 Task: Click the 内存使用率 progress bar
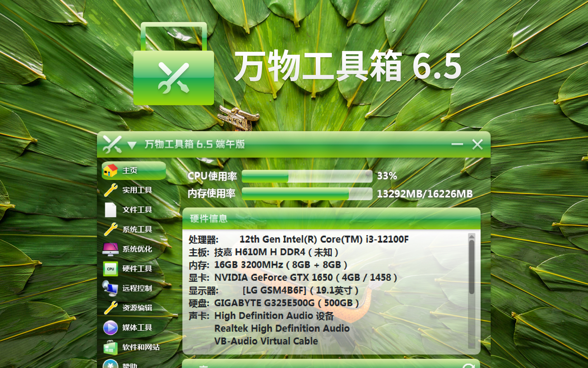(x=307, y=194)
